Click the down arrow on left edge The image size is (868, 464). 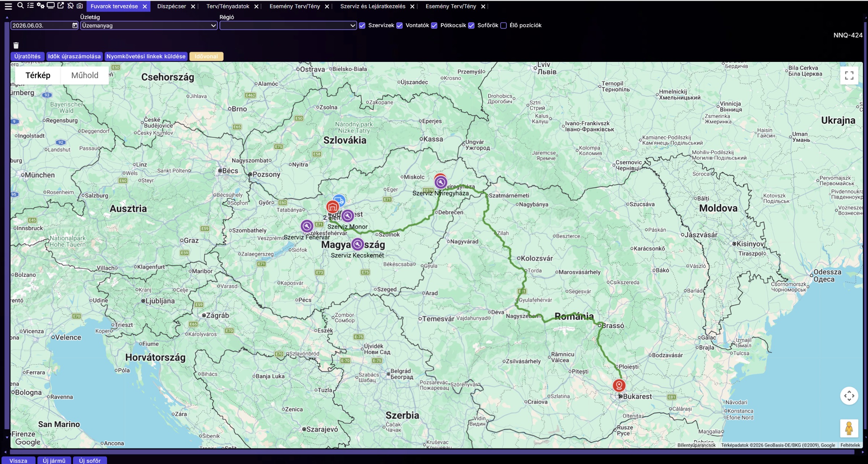pyautogui.click(x=7, y=437)
